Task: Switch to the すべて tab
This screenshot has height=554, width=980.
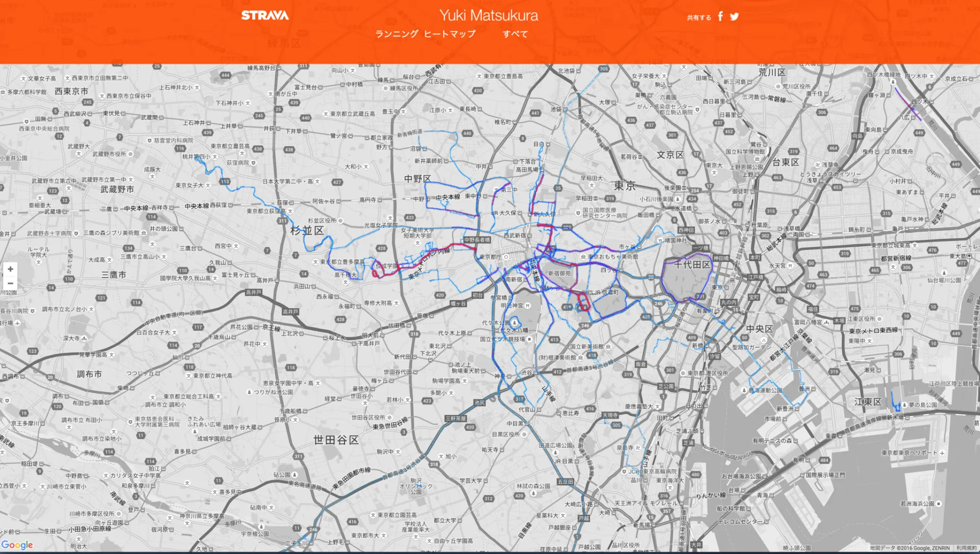Action: [x=516, y=33]
